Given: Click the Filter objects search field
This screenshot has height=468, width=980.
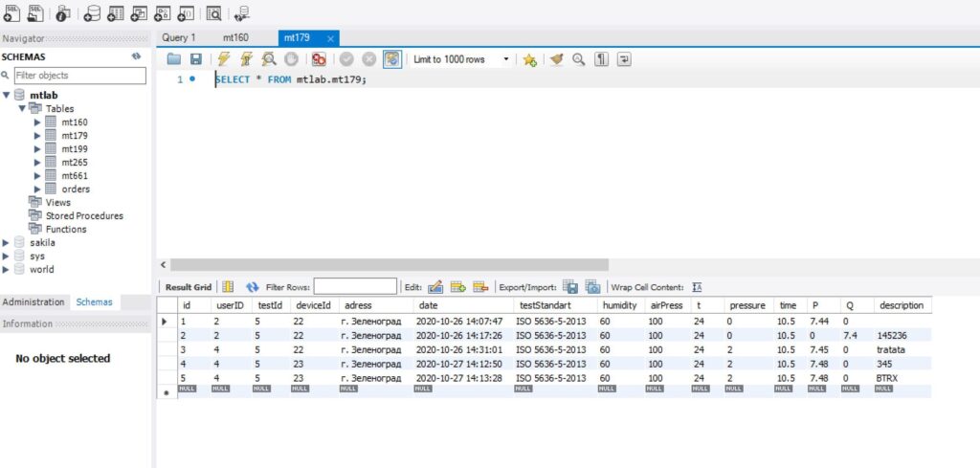Looking at the screenshot, I should point(80,76).
